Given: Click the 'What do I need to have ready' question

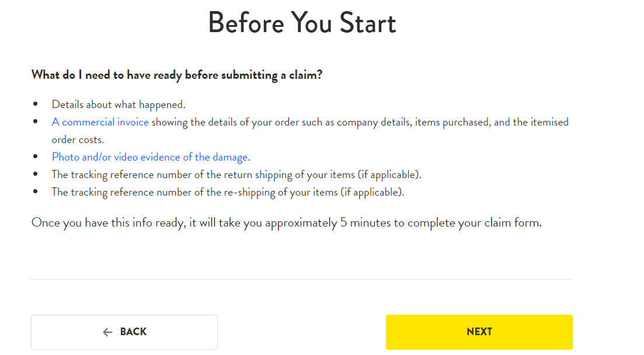Looking at the screenshot, I should (177, 75).
